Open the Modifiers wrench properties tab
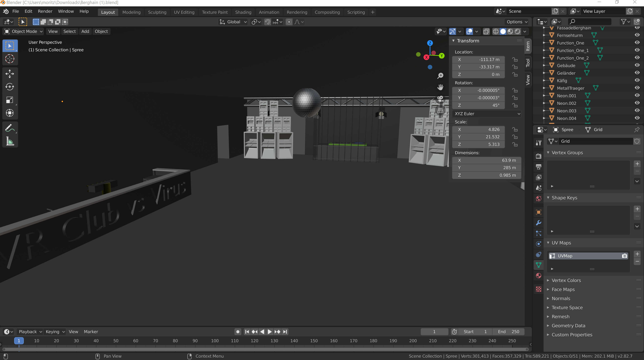This screenshot has height=360, width=644. coord(539,223)
